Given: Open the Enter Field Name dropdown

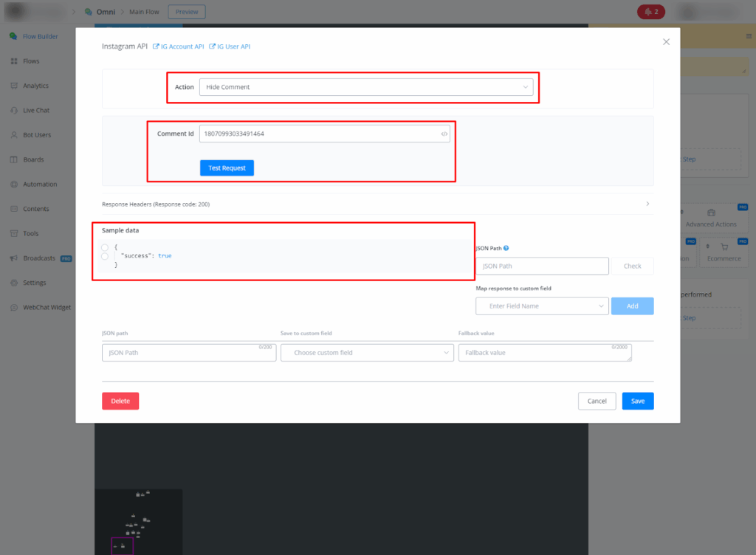Looking at the screenshot, I should coord(542,306).
